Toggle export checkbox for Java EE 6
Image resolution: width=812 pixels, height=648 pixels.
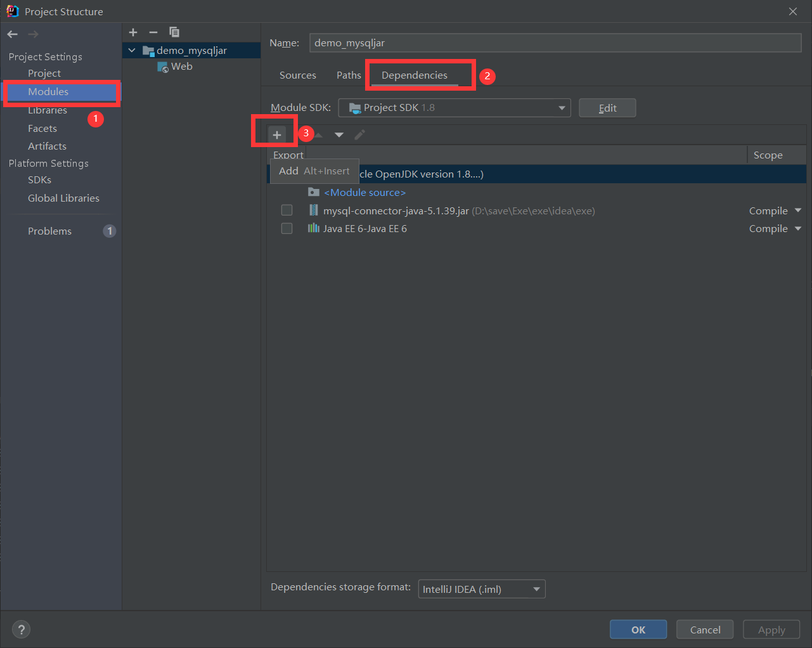pyautogui.click(x=287, y=228)
